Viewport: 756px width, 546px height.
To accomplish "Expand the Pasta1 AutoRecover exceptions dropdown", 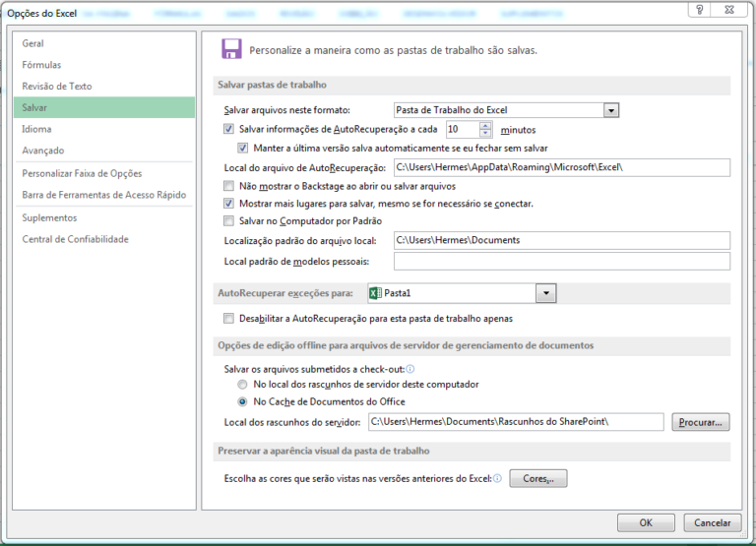I will tap(546, 293).
